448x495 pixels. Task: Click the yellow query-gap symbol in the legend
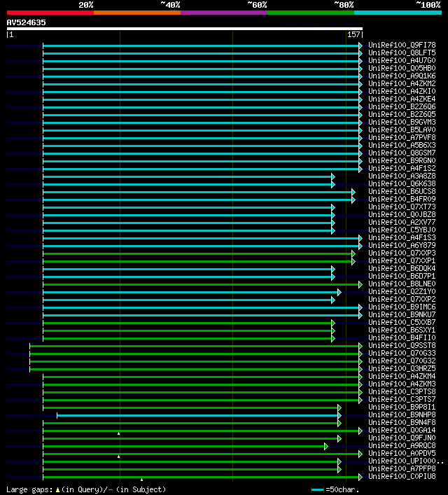coord(57,490)
